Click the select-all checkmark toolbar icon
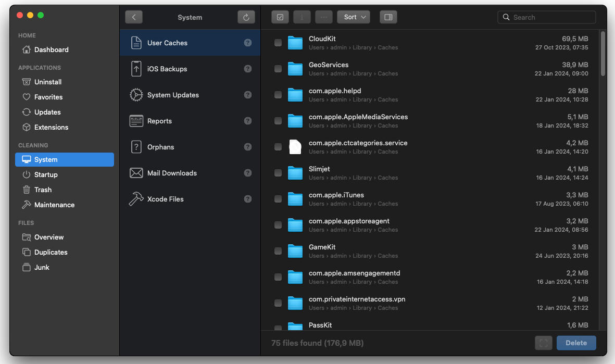 [280, 17]
